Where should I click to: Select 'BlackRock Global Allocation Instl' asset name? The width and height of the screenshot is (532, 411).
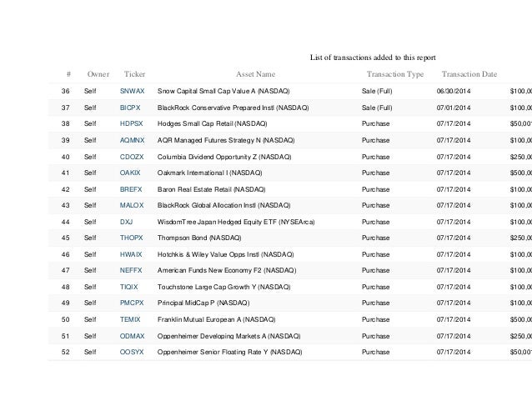click(x=207, y=205)
